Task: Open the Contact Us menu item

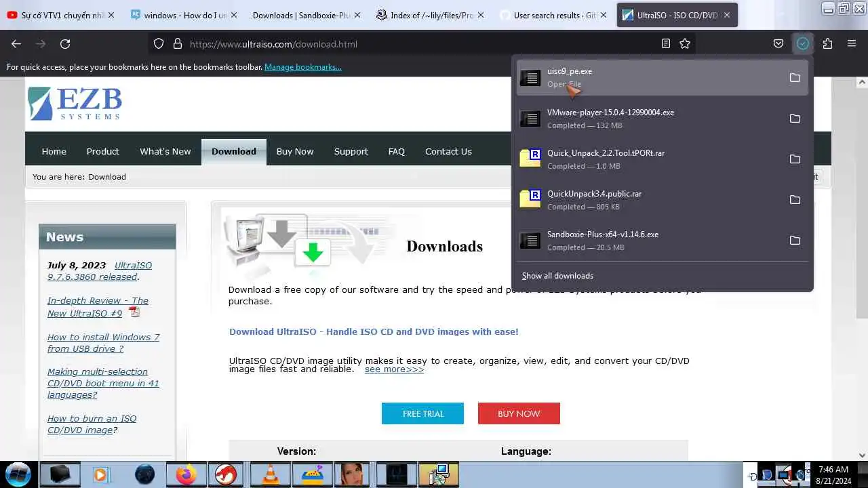Action: pyautogui.click(x=448, y=151)
